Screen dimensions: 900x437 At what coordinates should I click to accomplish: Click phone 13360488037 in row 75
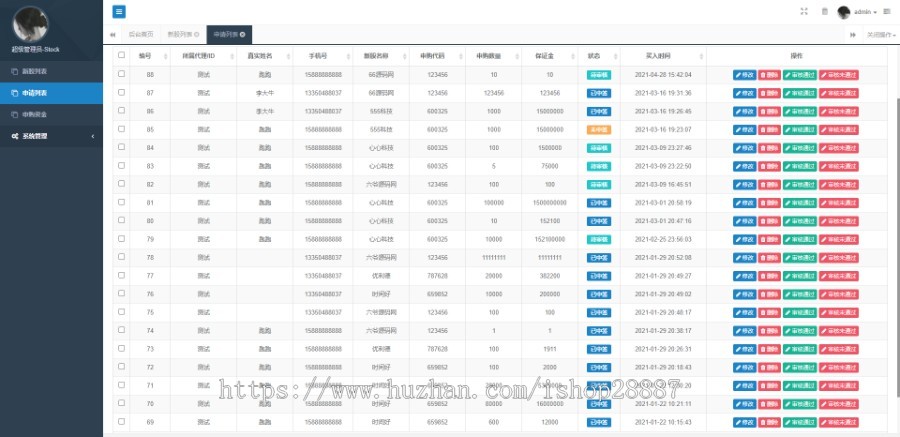[x=325, y=312]
